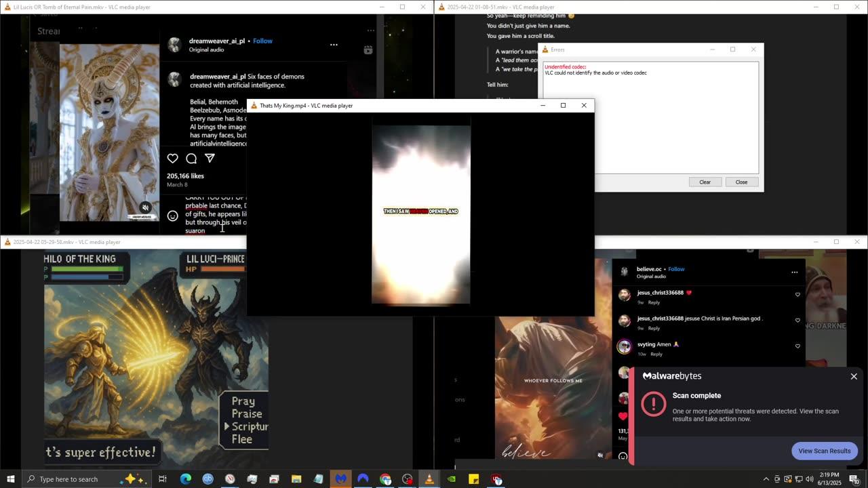Like jesus_christ336688 heart-emoji comment
Image resolution: width=868 pixels, height=488 pixels.
tap(797, 294)
